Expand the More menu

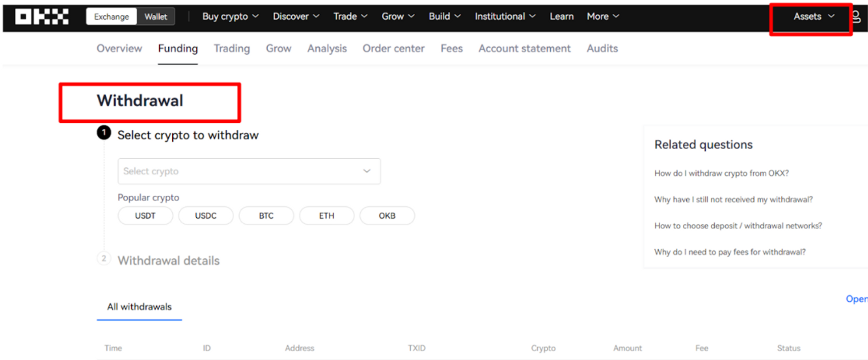[x=602, y=16]
